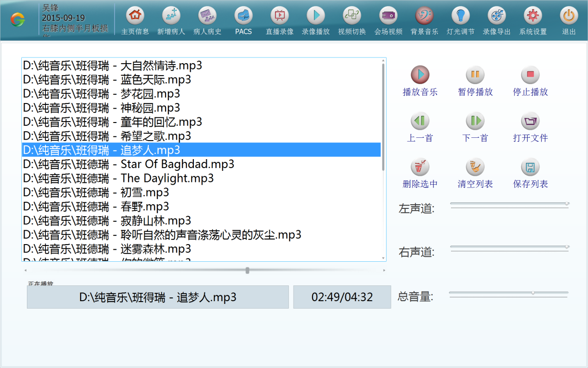The height and width of the screenshot is (368, 588).
Task: Click the horizontal scrollbar right arrow
Action: tap(384, 270)
